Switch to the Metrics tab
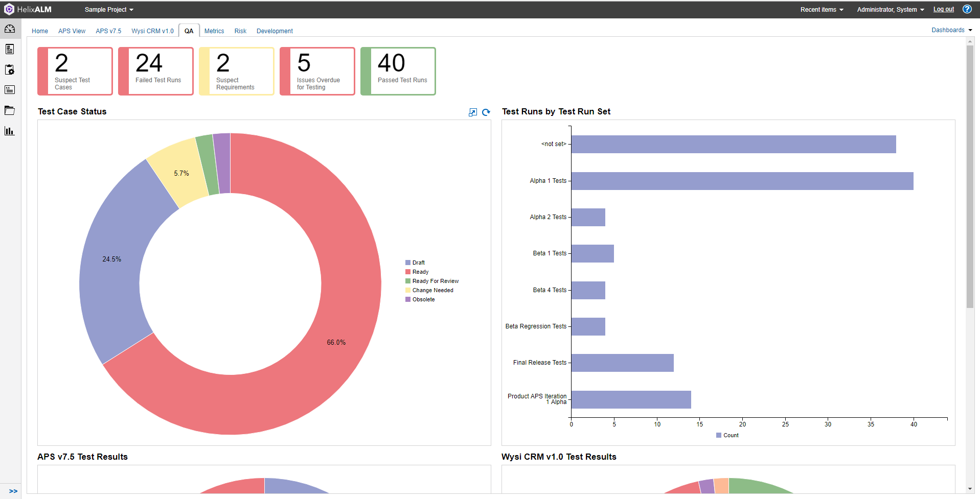 tap(214, 31)
